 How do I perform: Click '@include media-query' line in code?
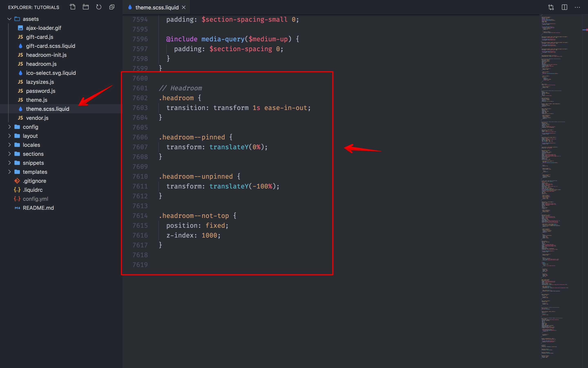(233, 39)
